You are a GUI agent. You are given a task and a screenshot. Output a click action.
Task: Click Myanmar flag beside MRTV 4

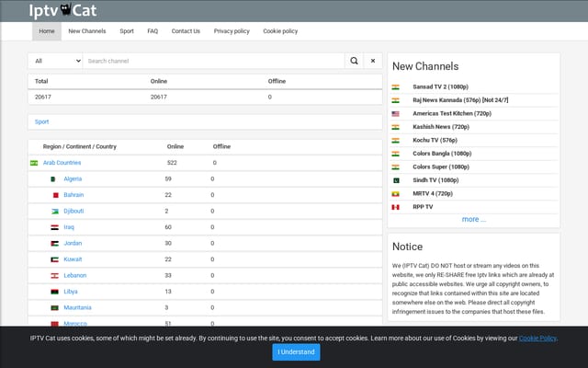click(x=396, y=194)
